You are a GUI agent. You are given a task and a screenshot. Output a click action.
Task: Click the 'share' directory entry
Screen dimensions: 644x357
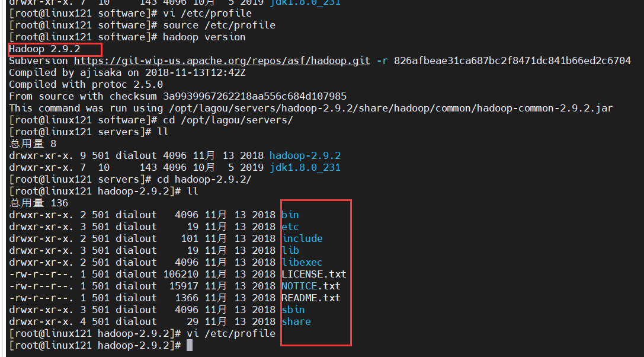(296, 321)
